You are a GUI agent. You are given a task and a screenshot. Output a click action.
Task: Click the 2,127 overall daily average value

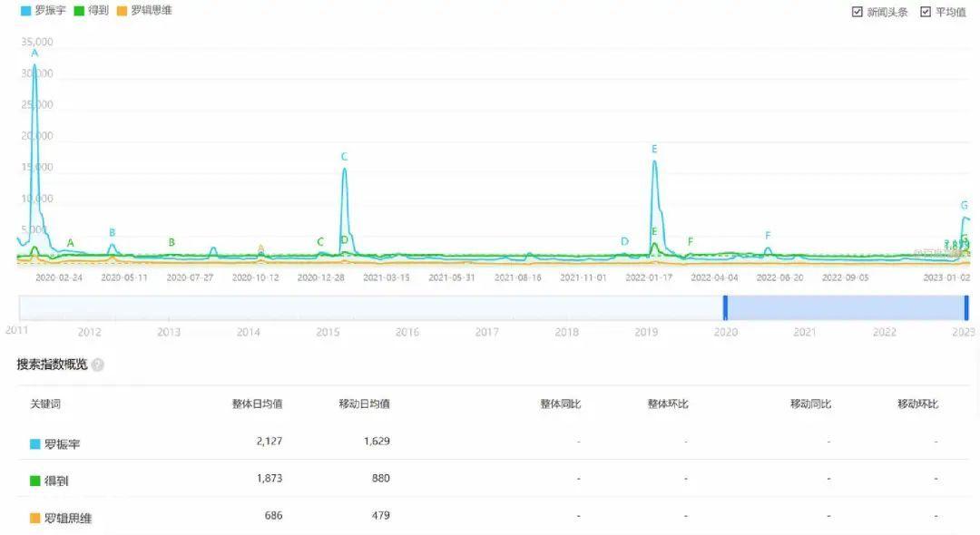click(269, 442)
